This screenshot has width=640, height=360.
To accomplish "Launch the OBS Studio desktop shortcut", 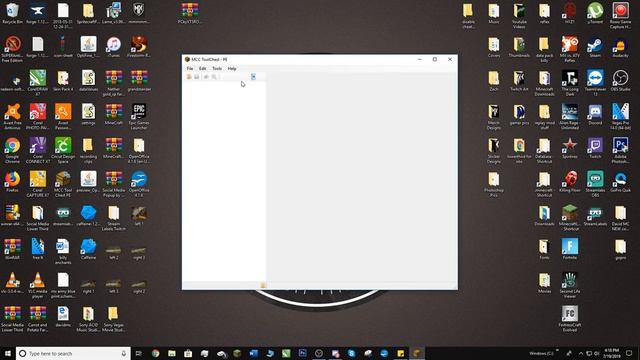I will click(620, 81).
